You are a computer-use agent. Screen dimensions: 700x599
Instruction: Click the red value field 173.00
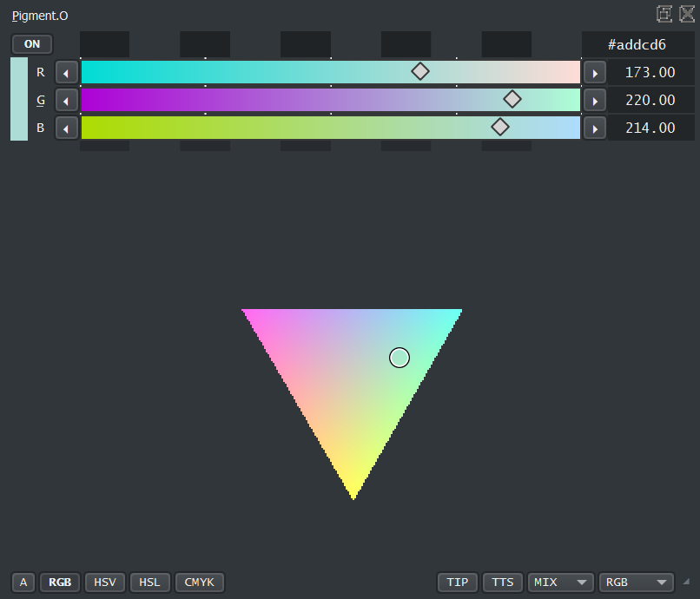pos(650,72)
